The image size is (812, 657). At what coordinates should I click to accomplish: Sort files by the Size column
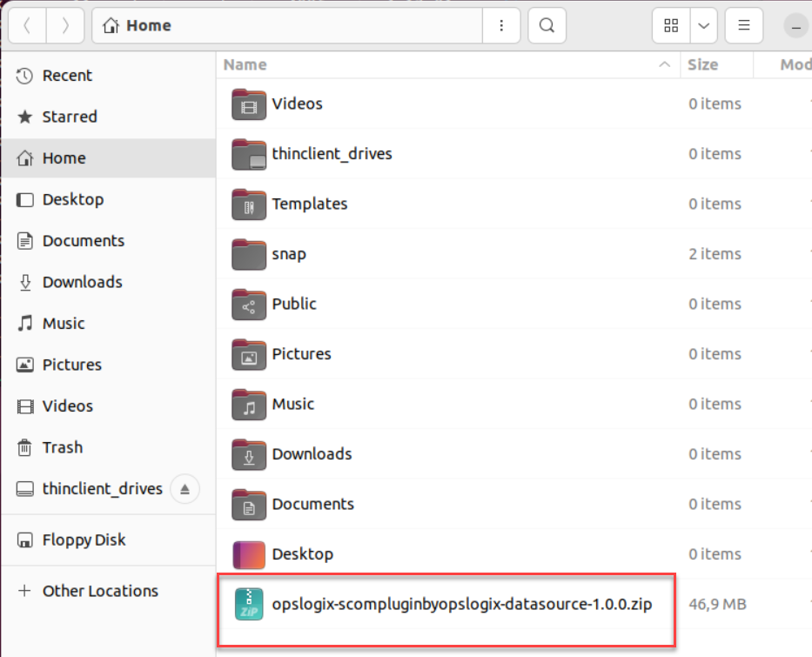(x=702, y=64)
